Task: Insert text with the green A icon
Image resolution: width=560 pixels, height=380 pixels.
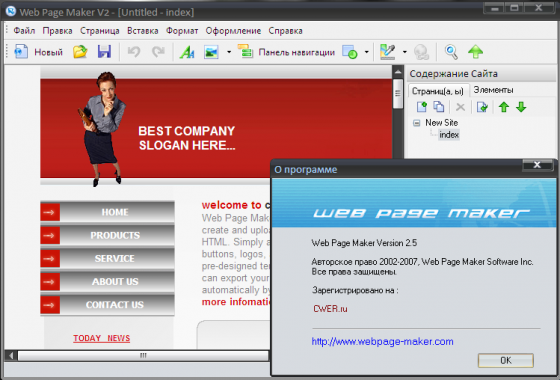Action: coord(187,52)
